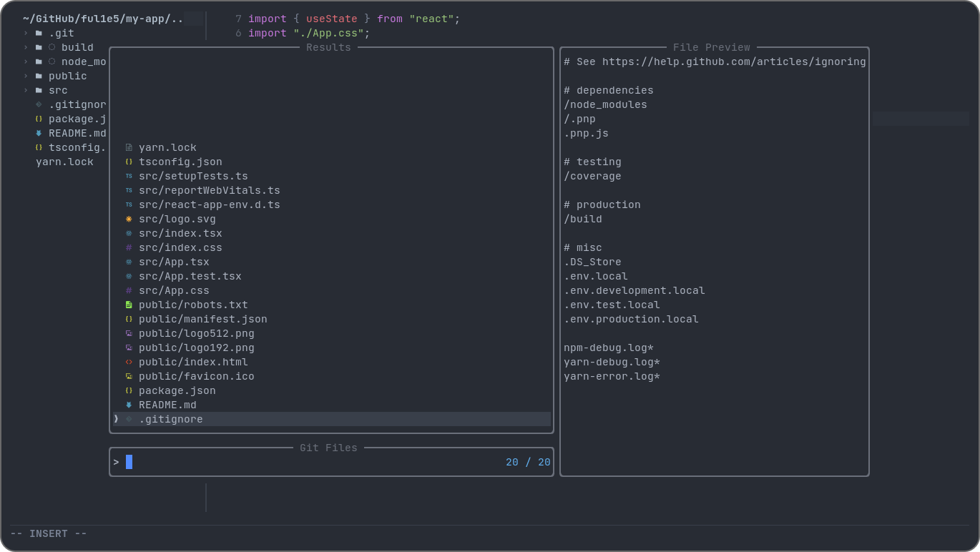Click the .git folder icon in tree
980x552 pixels.
39,33
